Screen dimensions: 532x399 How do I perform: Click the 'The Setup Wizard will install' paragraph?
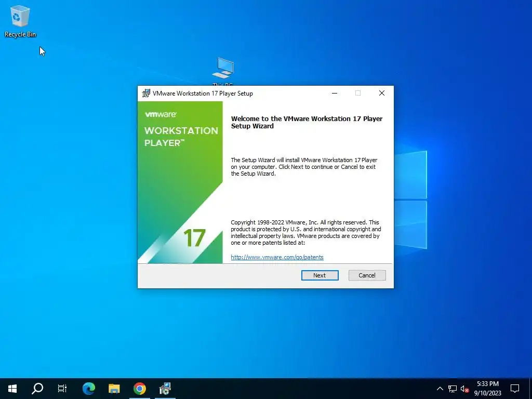click(x=304, y=167)
